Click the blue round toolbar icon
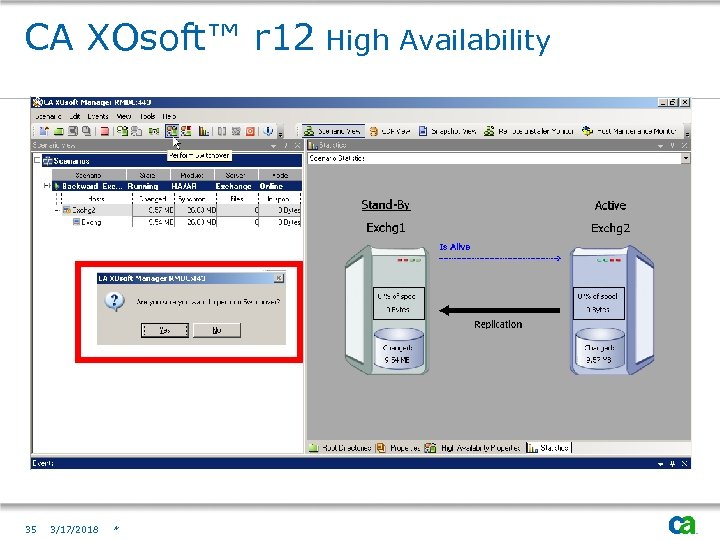Viewport: 720px width, 540px height. coord(268,131)
